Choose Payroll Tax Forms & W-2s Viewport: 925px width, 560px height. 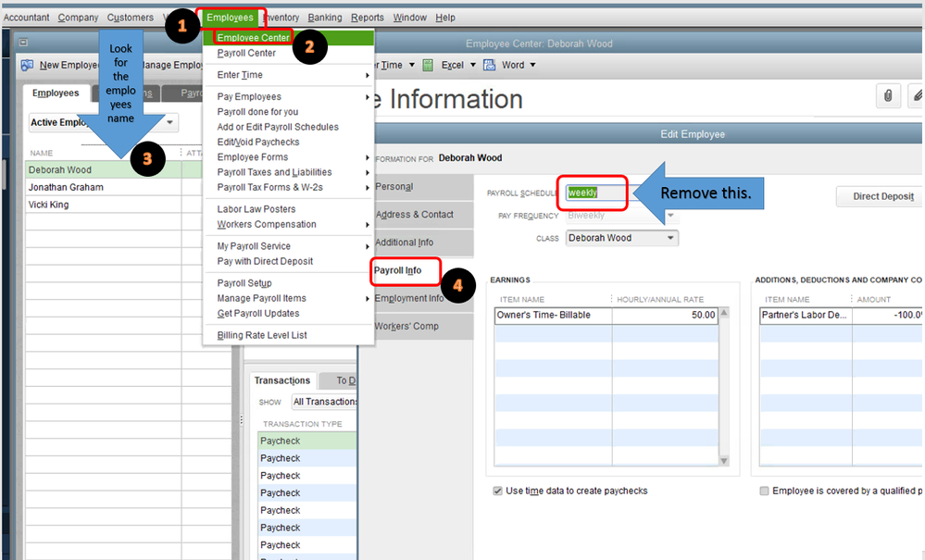(269, 188)
